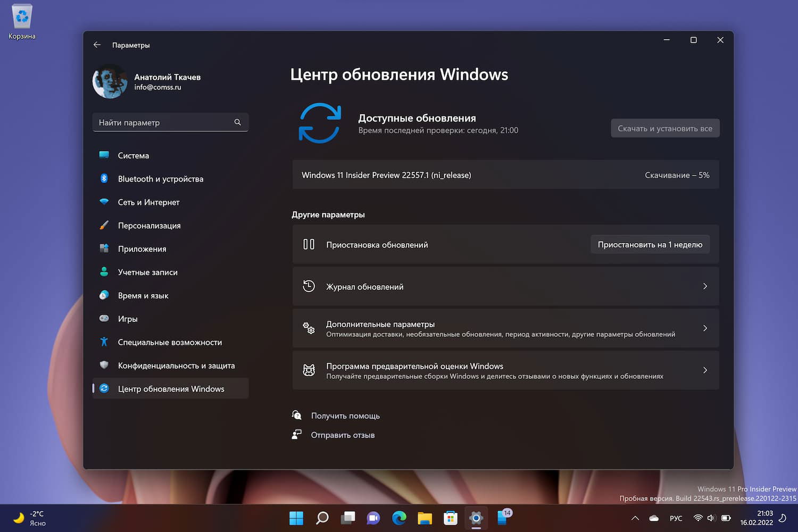798x532 pixels.
Task: Click the Найти параметр search field
Action: click(x=170, y=122)
